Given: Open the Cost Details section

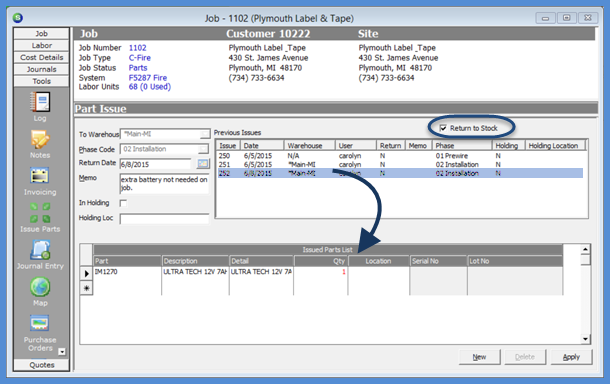Looking at the screenshot, I should [x=42, y=58].
